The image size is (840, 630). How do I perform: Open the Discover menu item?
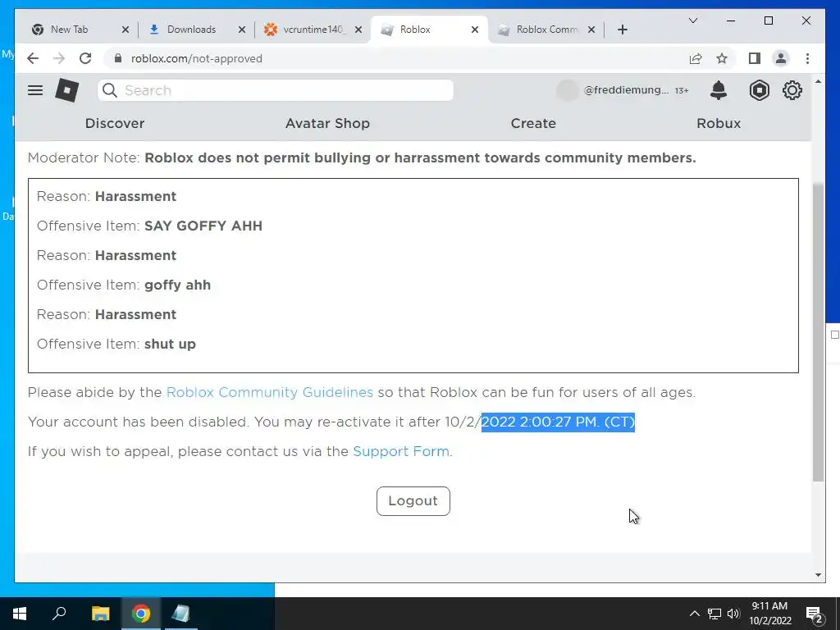pos(115,123)
